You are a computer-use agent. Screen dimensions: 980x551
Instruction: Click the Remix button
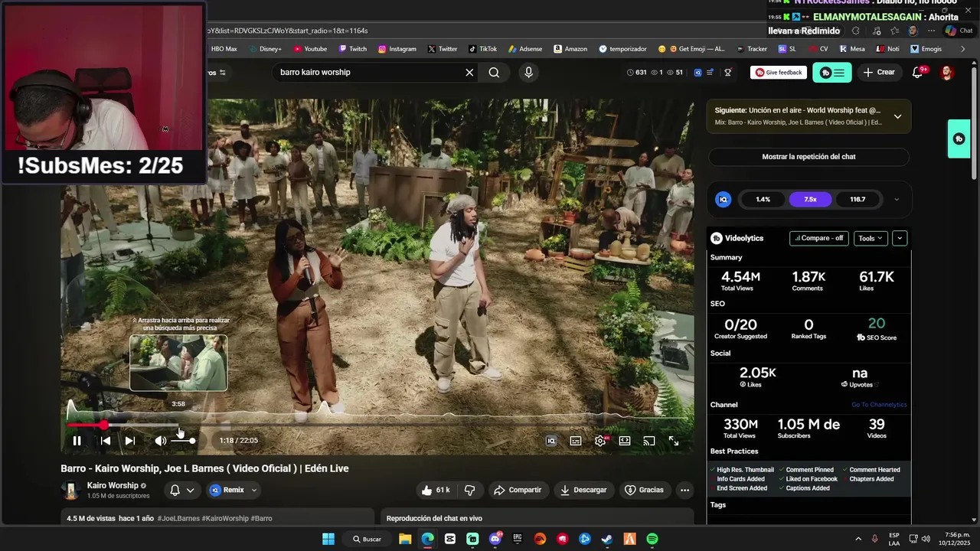click(227, 490)
